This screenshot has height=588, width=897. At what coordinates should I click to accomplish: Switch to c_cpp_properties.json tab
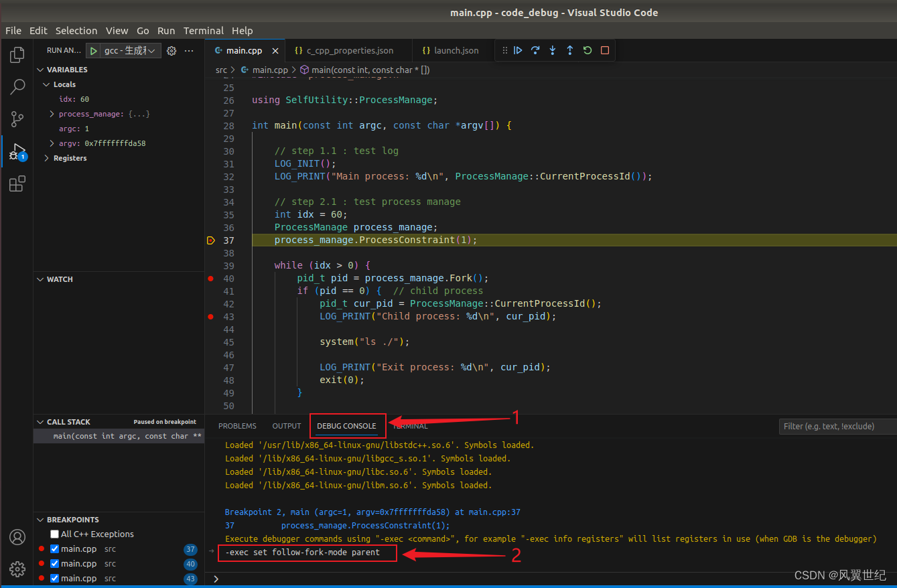(350, 51)
